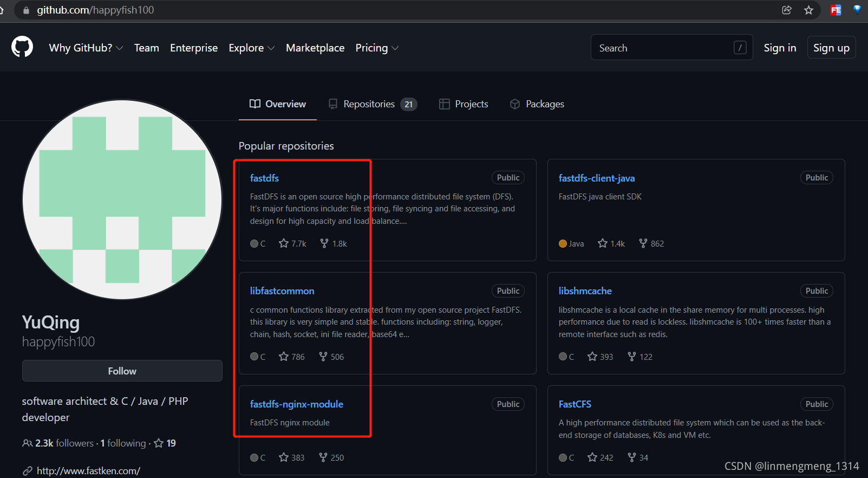Focus the GitHub search field
This screenshot has height=478, width=868.
pos(671,48)
